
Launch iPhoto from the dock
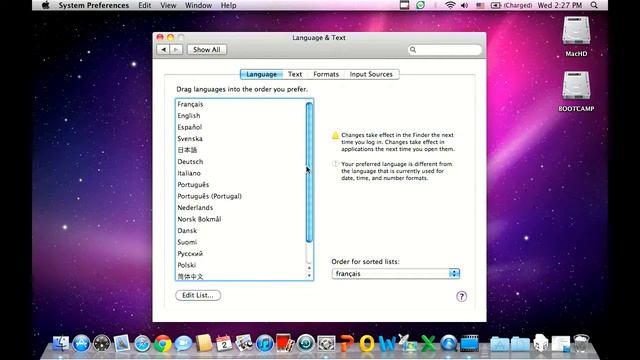[x=244, y=343]
